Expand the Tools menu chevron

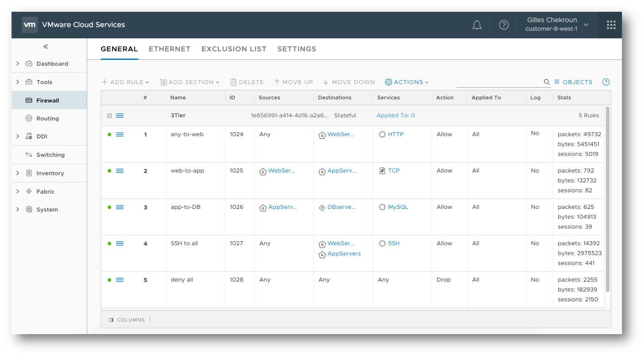point(18,82)
